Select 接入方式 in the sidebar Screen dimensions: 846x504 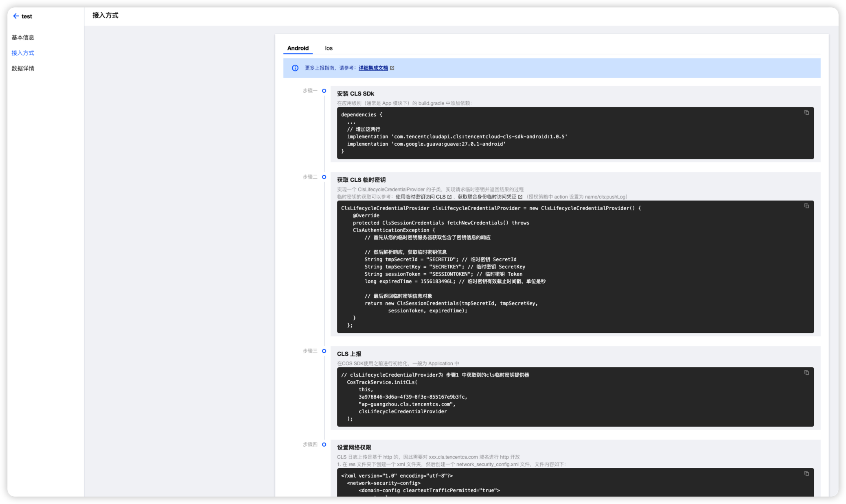click(23, 53)
